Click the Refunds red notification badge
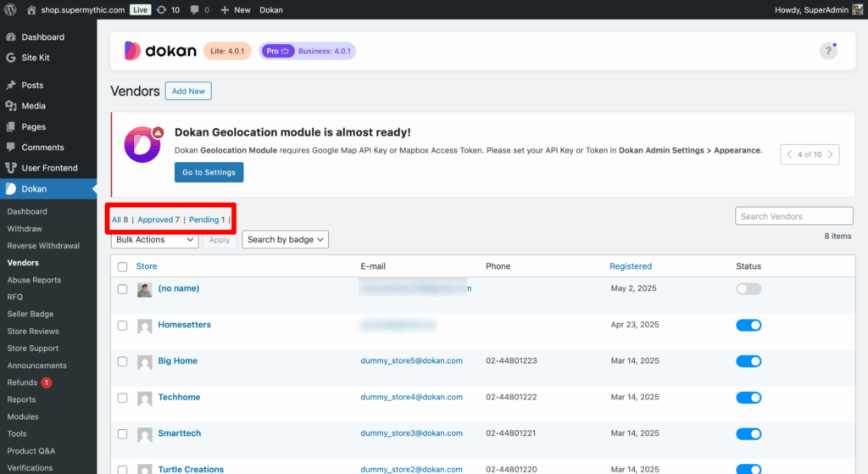Screen dimensions: 868x474 click(x=47, y=382)
